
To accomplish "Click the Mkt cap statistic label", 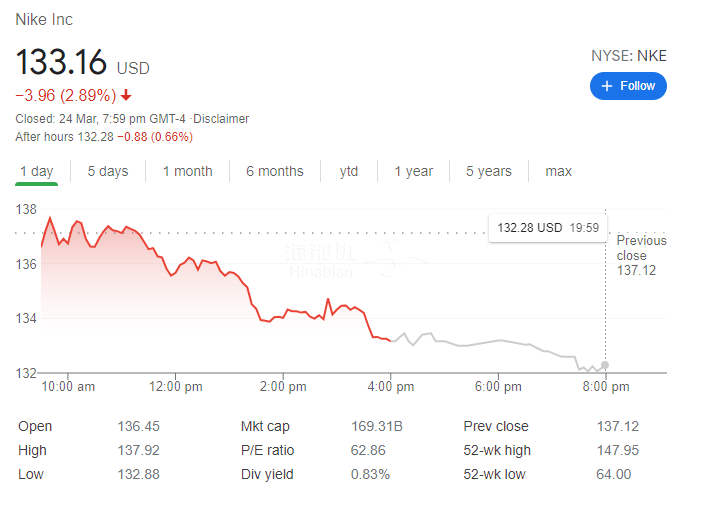I will [x=267, y=426].
